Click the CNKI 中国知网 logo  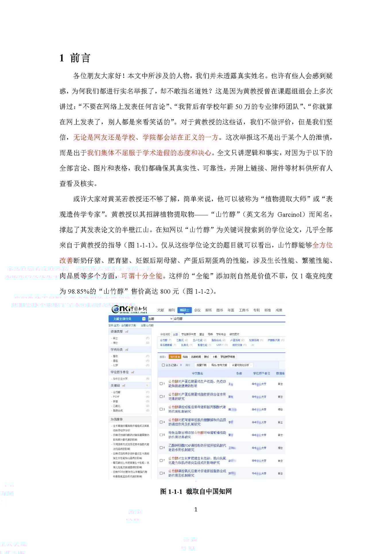[x=129, y=309]
